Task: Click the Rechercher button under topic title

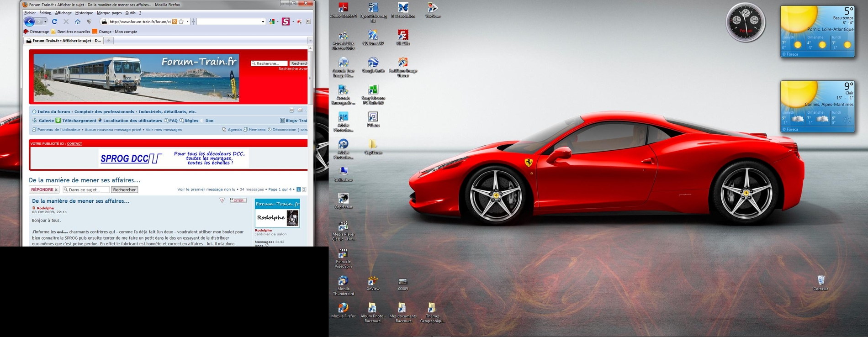Action: [x=124, y=190]
